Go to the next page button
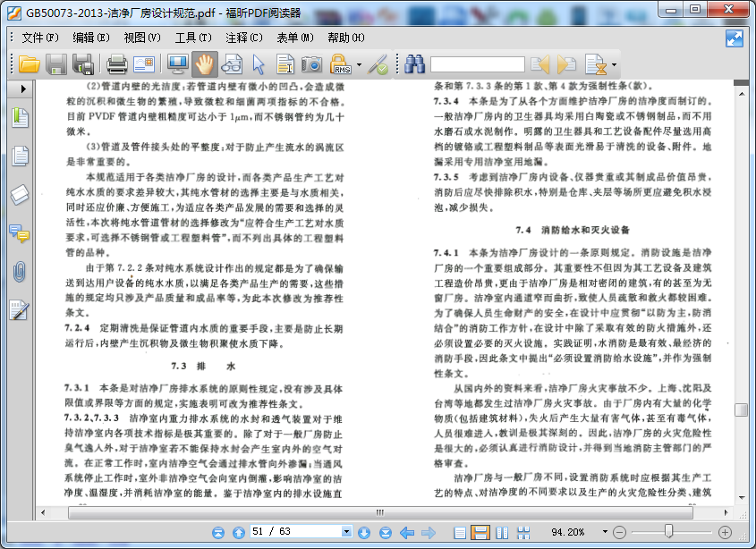Viewport: 756px width, 549px height. [x=364, y=532]
